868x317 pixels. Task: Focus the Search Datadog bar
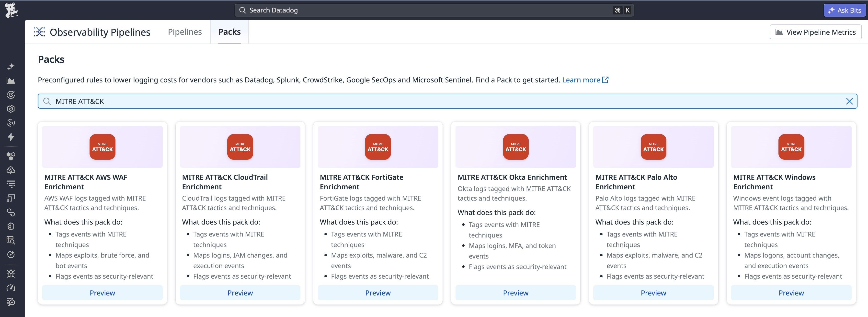pos(434,10)
